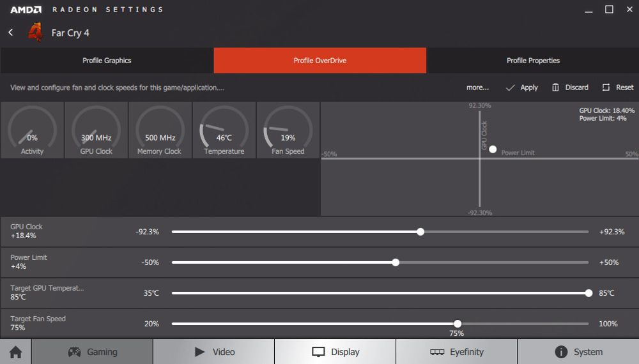The image size is (639, 364).
Task: Click the +50% Power Limit maximum label
Action: pos(609,262)
